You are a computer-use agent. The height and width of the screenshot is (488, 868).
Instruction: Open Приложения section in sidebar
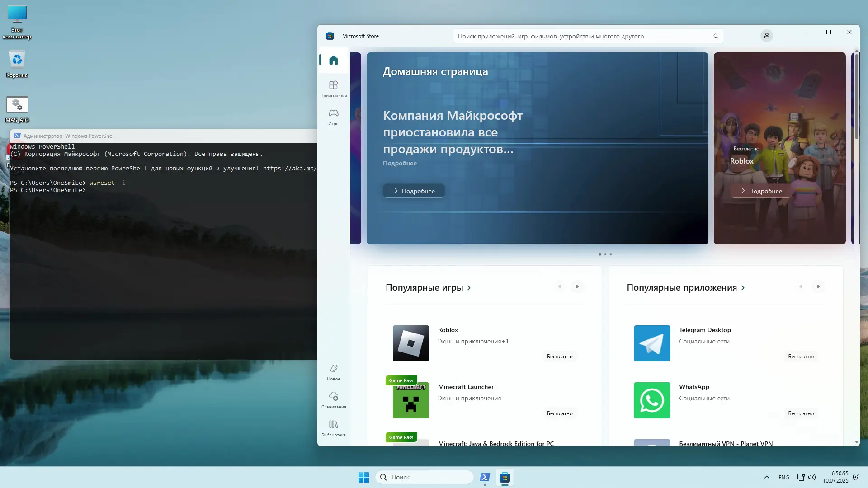click(x=334, y=89)
